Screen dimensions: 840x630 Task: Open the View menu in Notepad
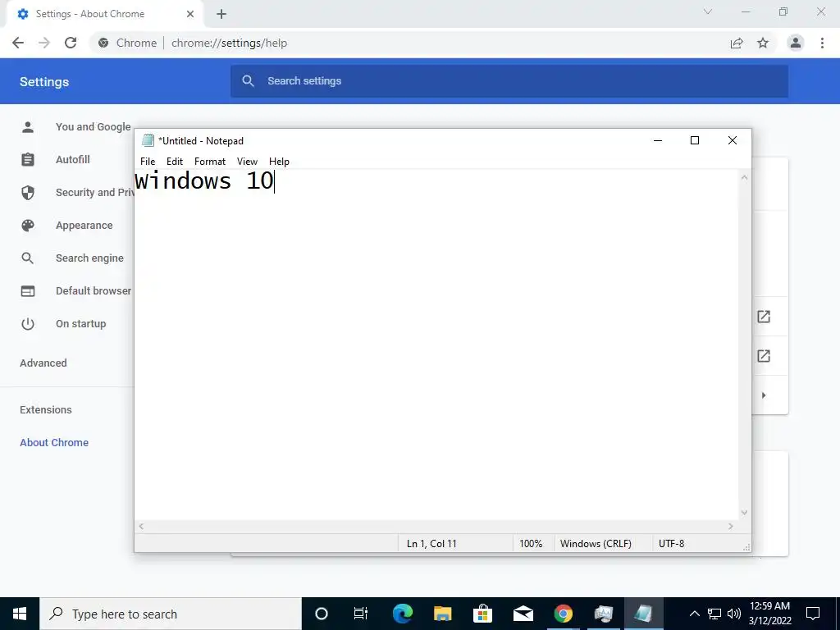pos(247,162)
